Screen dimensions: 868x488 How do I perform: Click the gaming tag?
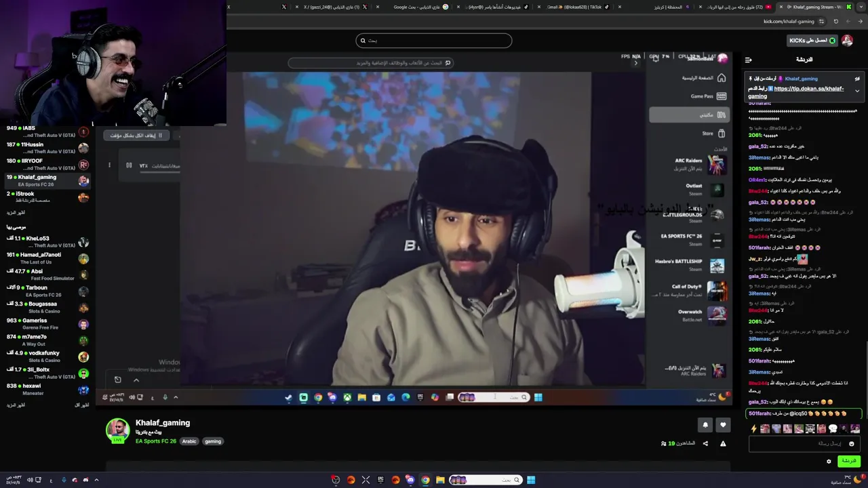tap(213, 441)
